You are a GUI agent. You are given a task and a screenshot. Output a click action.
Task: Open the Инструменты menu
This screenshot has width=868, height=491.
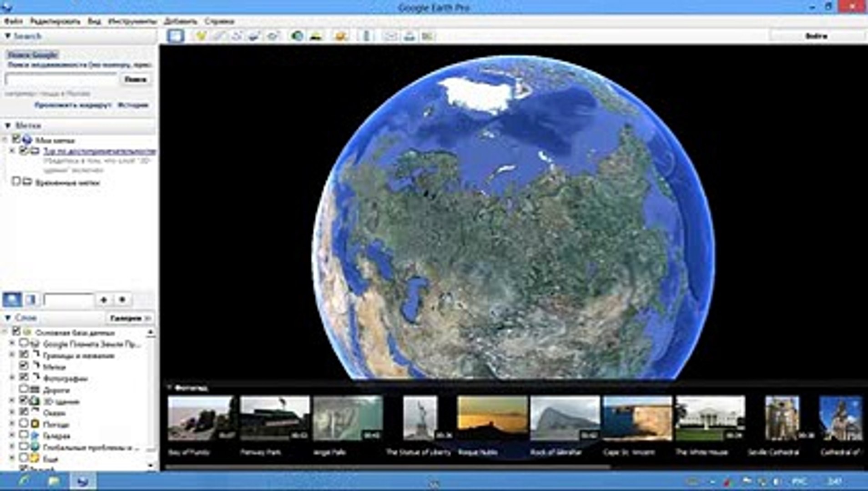pyautogui.click(x=132, y=21)
